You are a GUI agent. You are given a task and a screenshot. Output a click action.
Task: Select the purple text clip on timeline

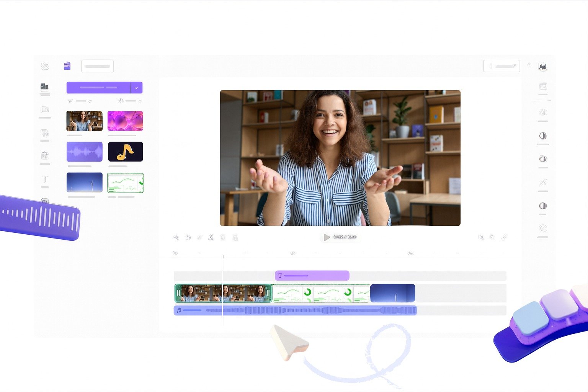312,276
